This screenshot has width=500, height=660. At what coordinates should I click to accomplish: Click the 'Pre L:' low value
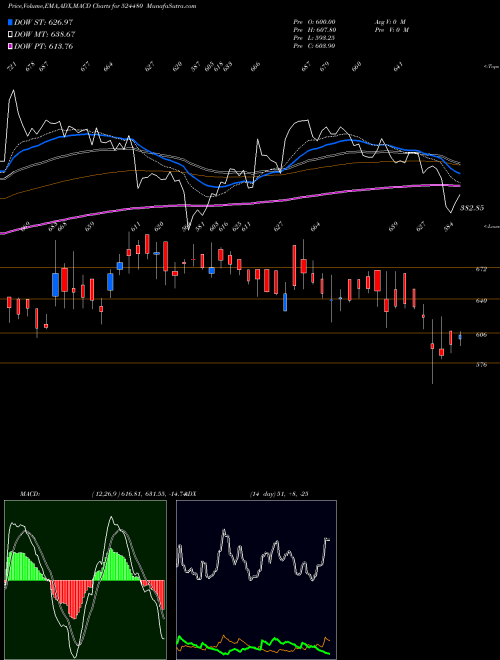[x=314, y=38]
